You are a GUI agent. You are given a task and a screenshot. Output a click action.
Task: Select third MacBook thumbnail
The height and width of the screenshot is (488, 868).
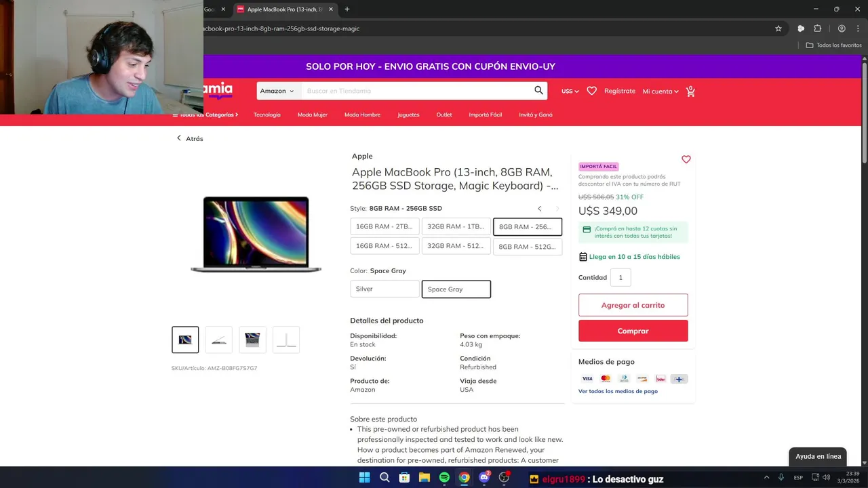[252, 340]
